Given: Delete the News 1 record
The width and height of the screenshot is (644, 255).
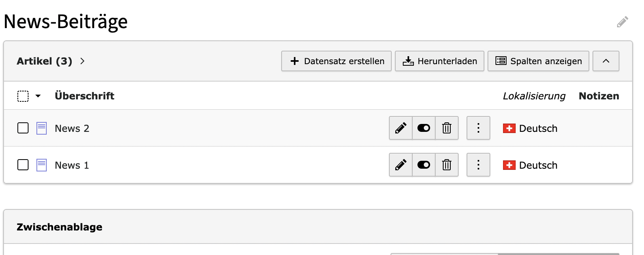Looking at the screenshot, I should click(447, 165).
